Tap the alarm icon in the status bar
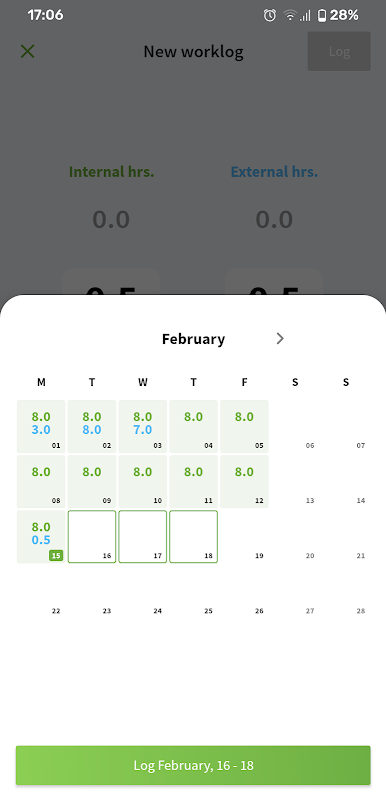Screen dimensions: 386x800 (x=270, y=15)
